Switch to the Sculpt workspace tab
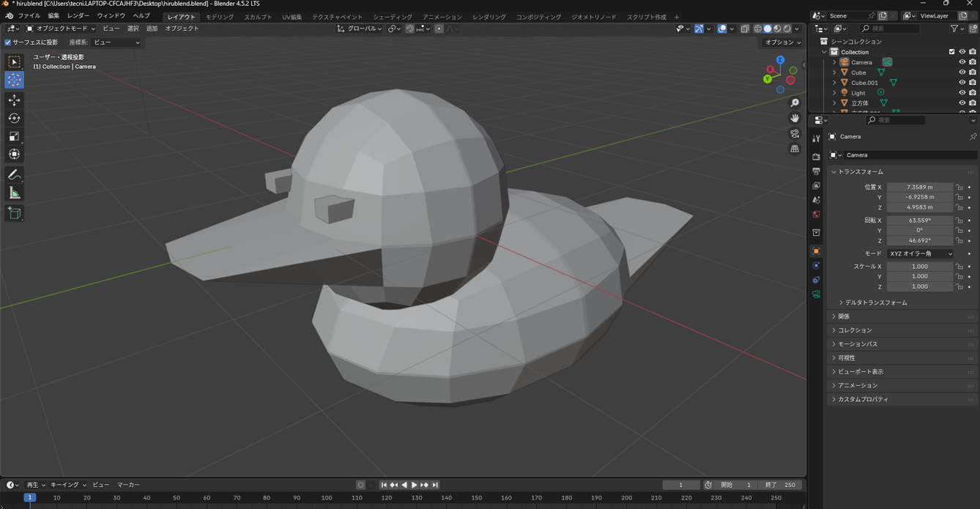The height and width of the screenshot is (509, 980). [257, 17]
